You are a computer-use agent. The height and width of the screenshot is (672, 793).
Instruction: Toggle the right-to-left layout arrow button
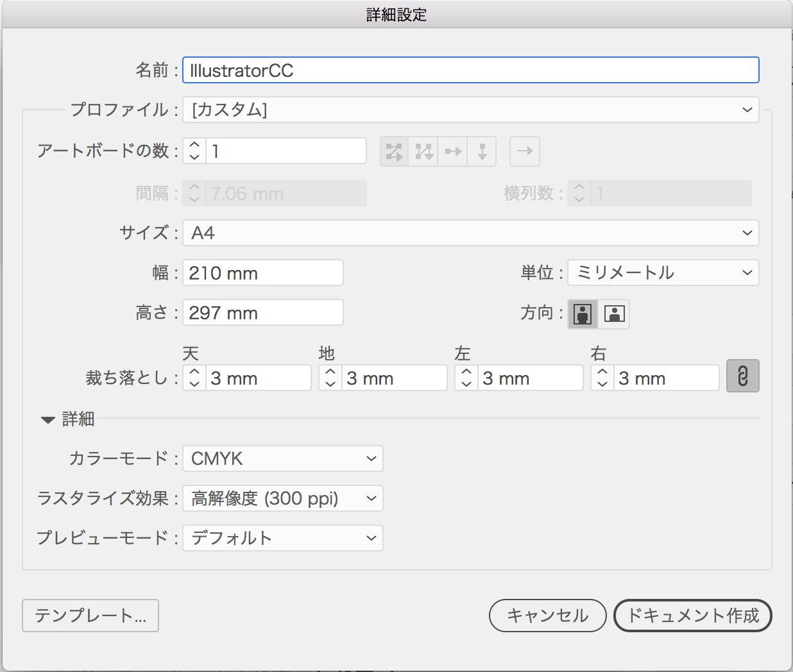525,152
